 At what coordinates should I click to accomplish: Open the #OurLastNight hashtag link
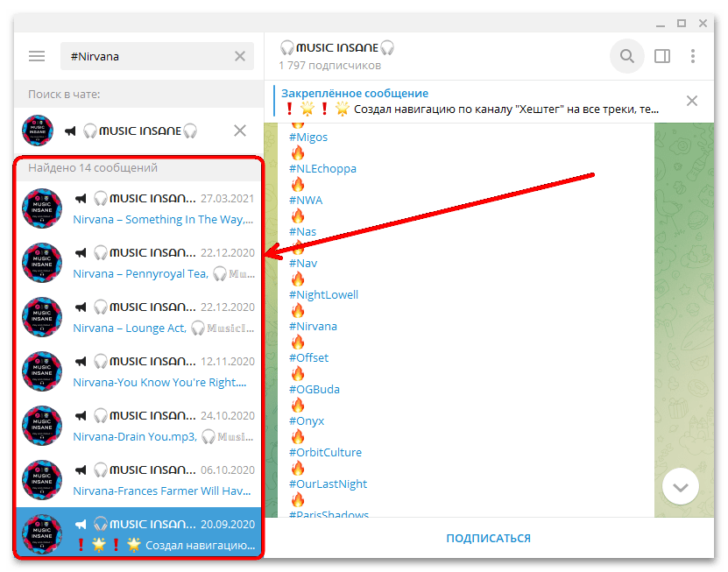pos(328,484)
